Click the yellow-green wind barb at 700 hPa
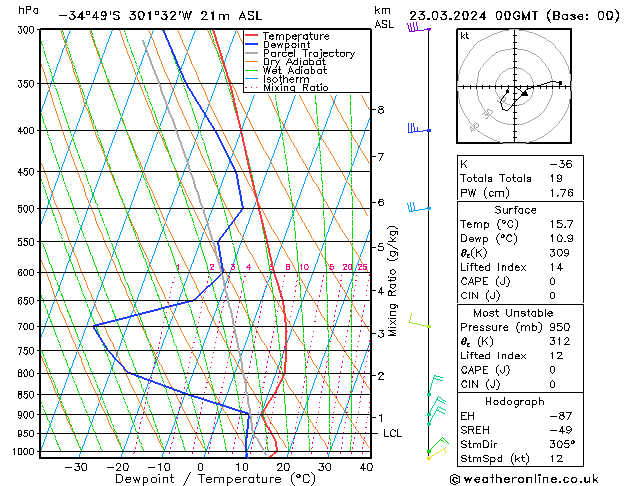The image size is (629, 486). coord(420,321)
